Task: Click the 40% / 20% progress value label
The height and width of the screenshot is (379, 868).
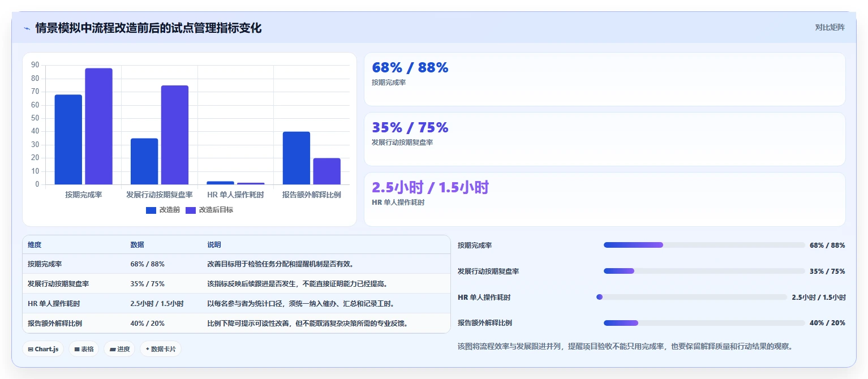Action: pos(827,323)
